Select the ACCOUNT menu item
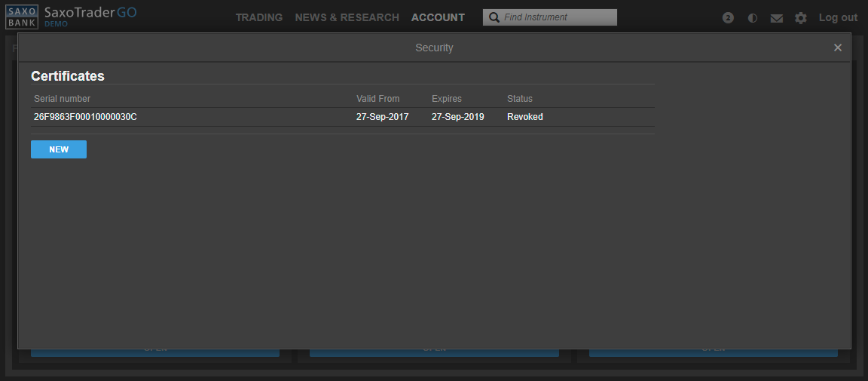868x381 pixels. (x=438, y=17)
